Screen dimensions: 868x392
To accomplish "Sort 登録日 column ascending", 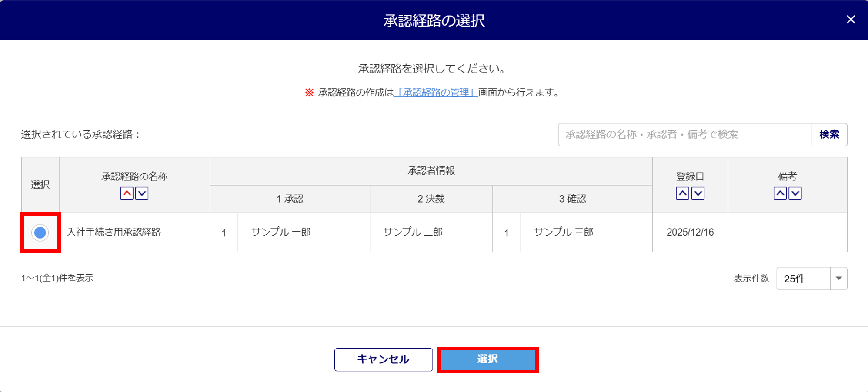I will click(682, 193).
